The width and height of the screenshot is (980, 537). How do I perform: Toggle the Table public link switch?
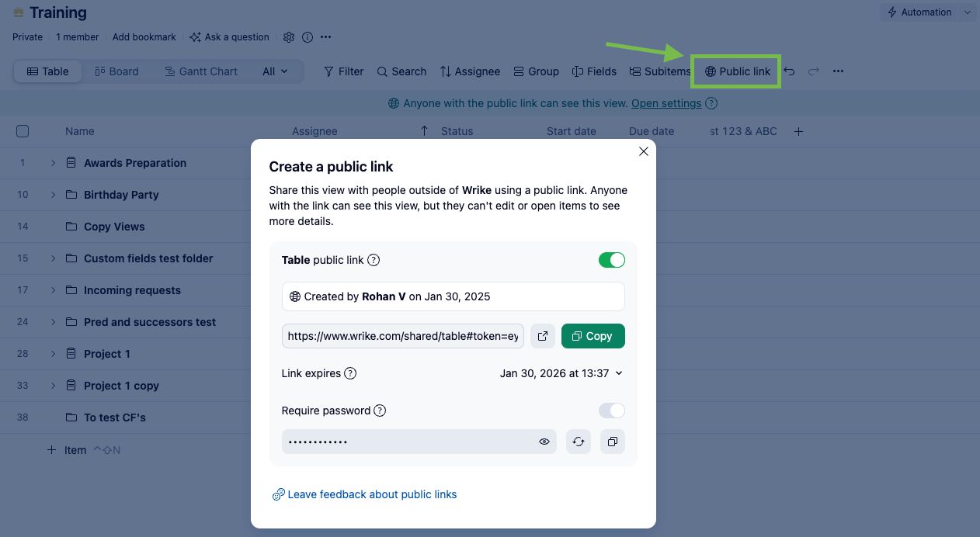click(x=612, y=260)
